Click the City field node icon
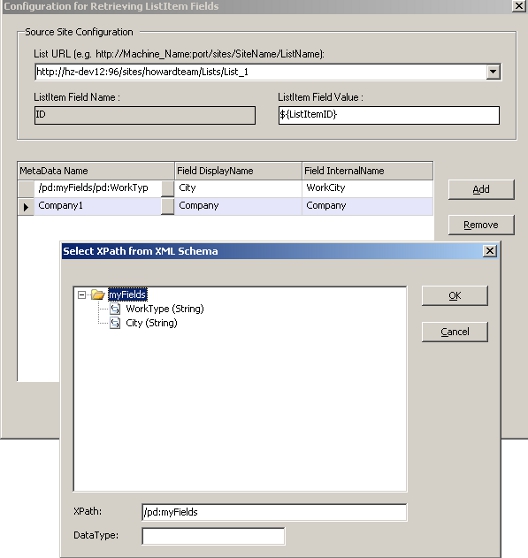This screenshot has width=528, height=558. tap(115, 323)
